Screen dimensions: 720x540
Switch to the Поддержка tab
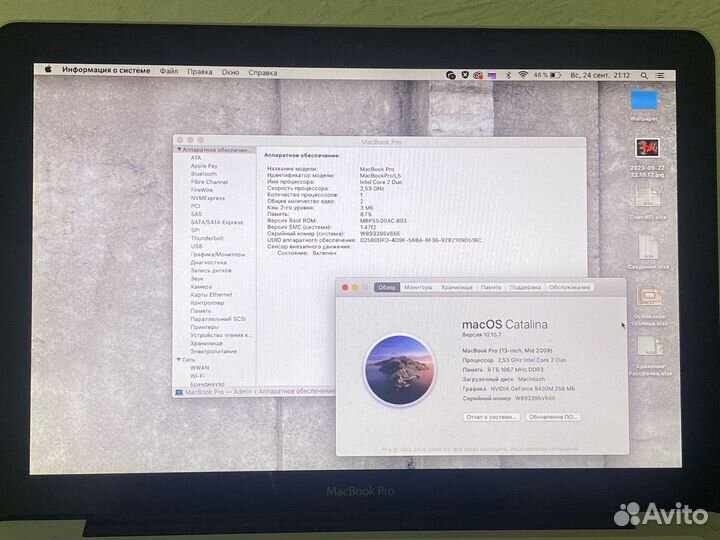(525, 287)
